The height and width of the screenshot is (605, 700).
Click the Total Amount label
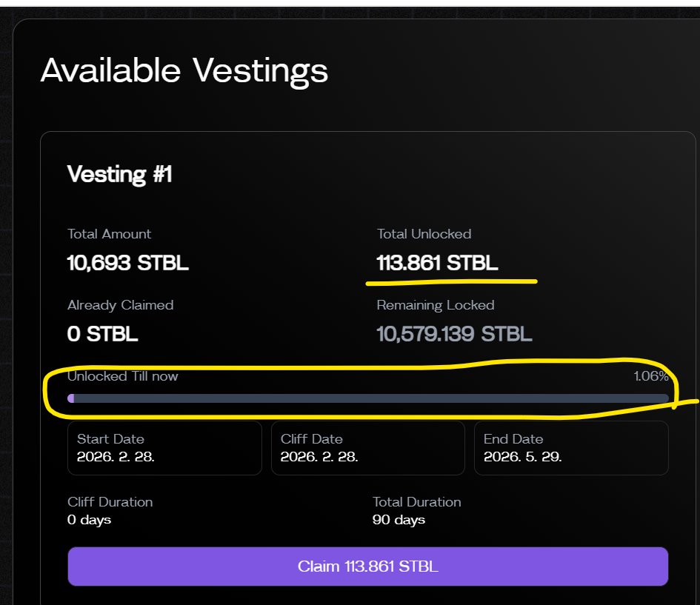click(109, 234)
